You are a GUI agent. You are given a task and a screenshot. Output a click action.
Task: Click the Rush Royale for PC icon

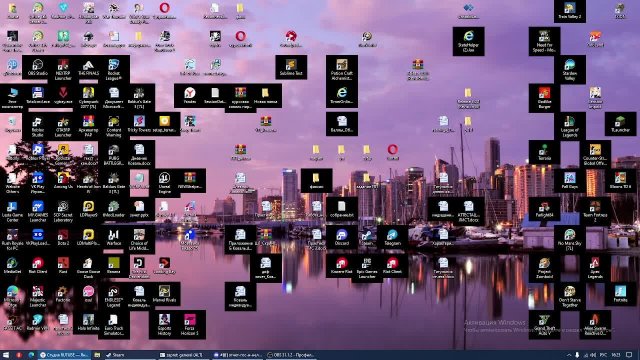[12, 240]
